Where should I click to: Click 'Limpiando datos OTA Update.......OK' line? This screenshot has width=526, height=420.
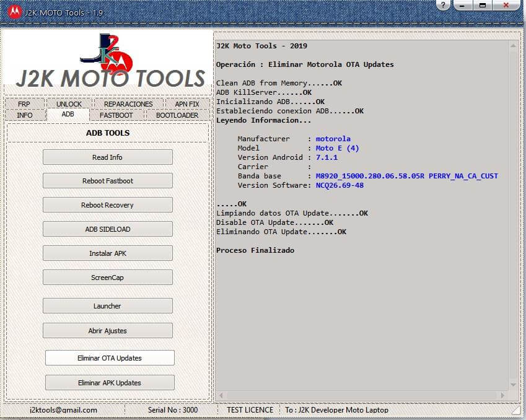[292, 213]
